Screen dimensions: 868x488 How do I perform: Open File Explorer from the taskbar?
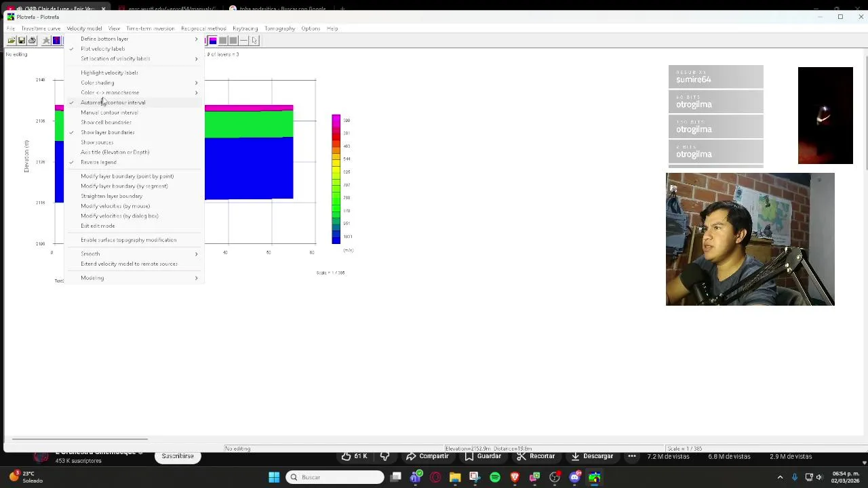pyautogui.click(x=455, y=477)
